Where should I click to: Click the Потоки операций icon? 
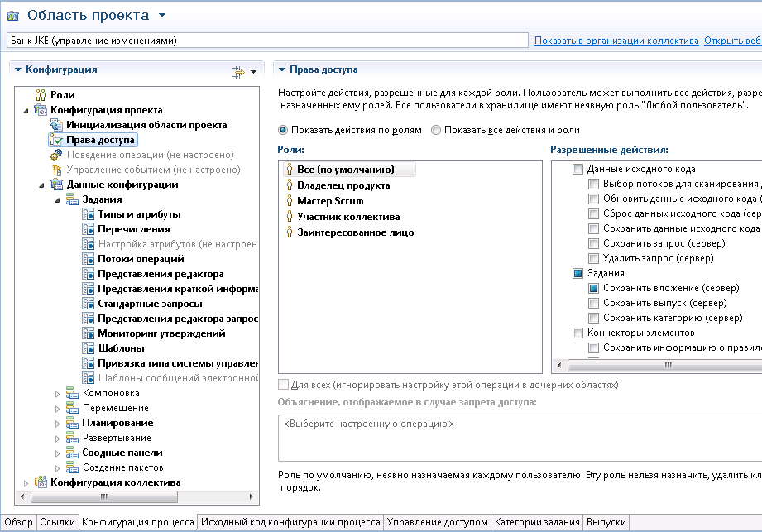coord(89,259)
